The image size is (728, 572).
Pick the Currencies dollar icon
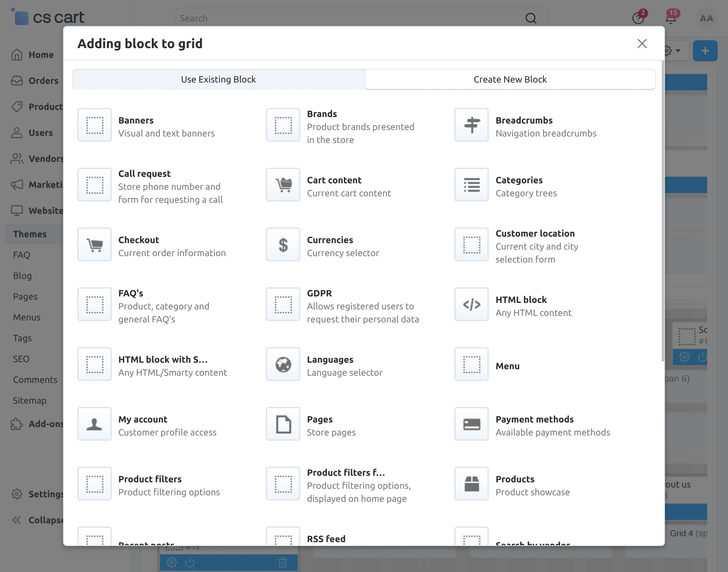(x=283, y=244)
